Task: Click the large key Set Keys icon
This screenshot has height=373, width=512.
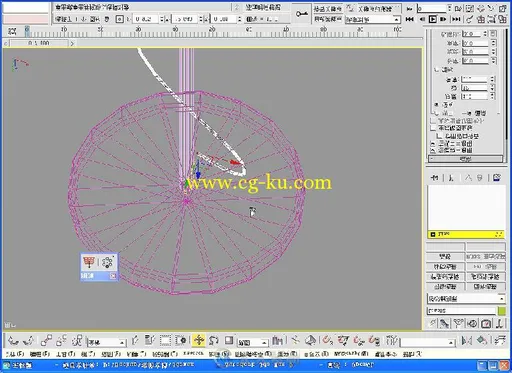Action: coord(302,14)
